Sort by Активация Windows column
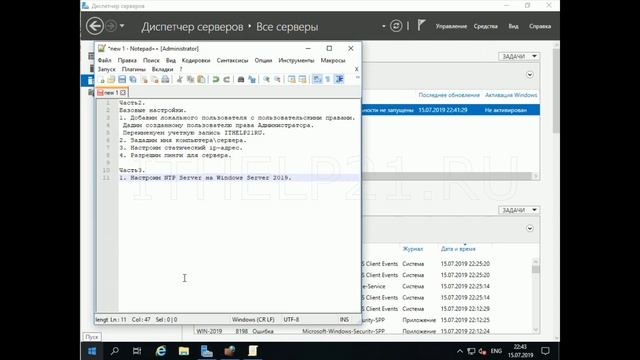Viewport: 640px width, 360px height. click(511, 95)
